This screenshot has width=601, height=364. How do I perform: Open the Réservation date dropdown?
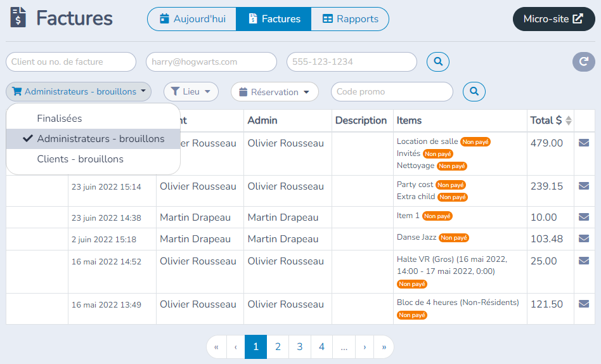point(275,92)
